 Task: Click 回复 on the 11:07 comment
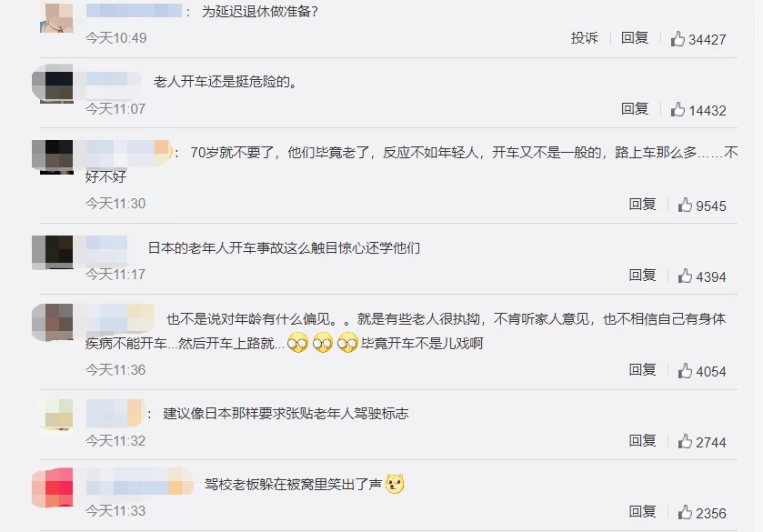pos(635,108)
